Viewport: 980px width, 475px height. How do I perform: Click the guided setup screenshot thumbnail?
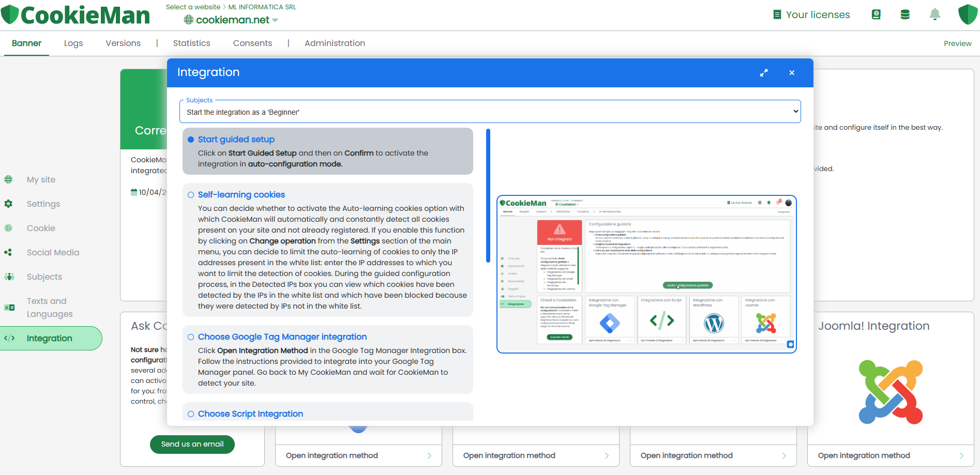point(646,274)
